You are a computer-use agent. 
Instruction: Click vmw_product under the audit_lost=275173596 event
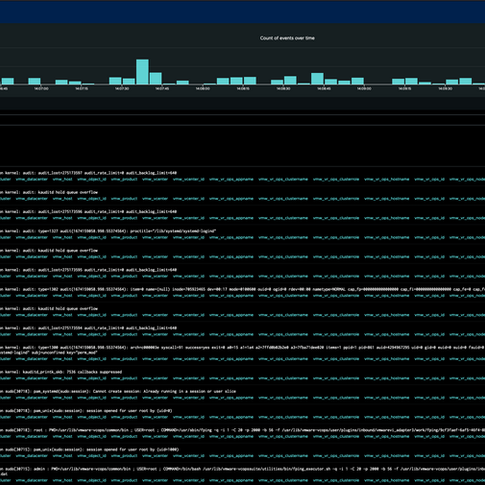tap(124, 218)
